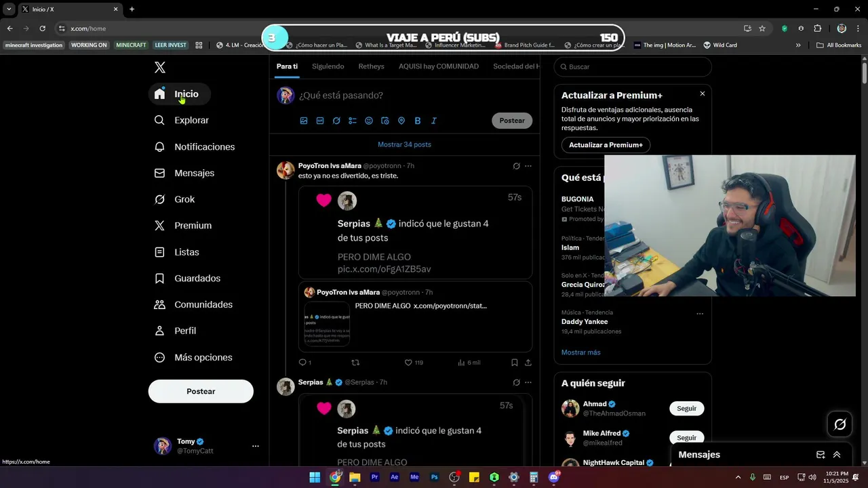Open Chrome tab search dropdown
The width and height of the screenshot is (868, 488).
(9, 9)
